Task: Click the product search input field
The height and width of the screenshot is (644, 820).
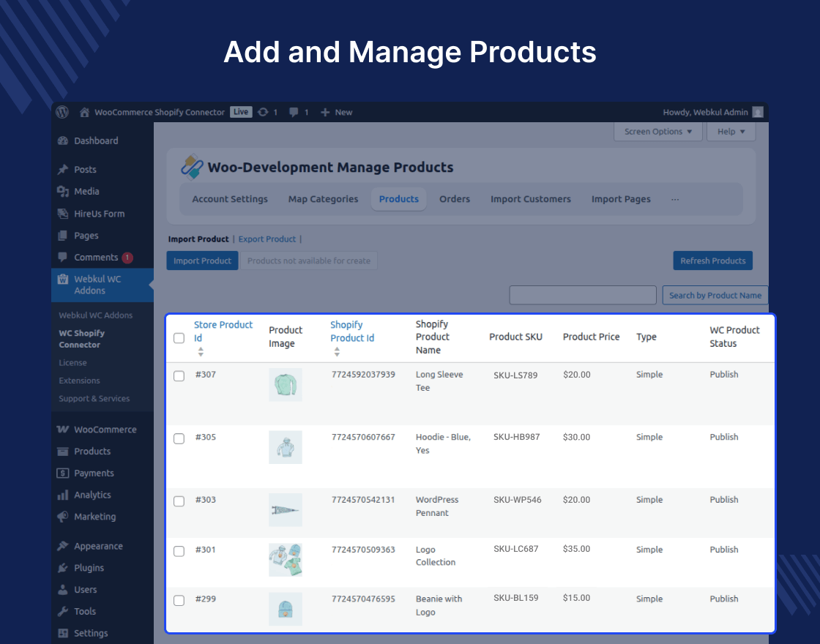Action: point(583,296)
